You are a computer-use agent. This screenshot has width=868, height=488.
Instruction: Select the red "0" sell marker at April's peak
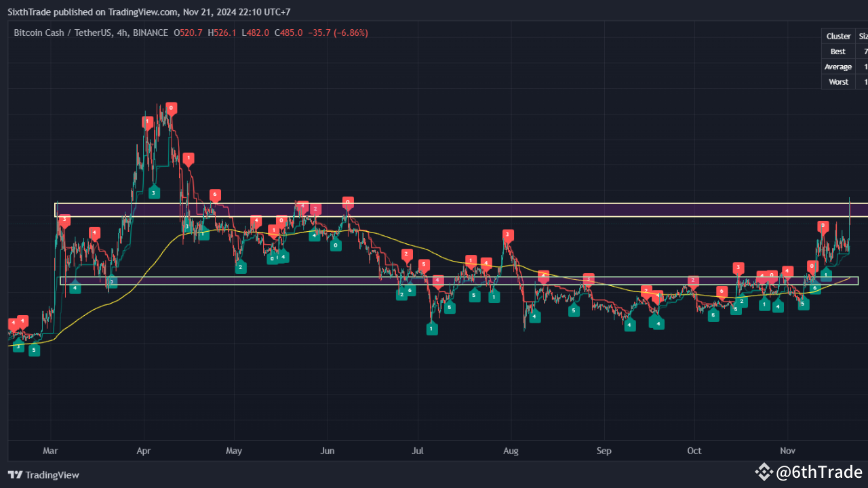(170, 107)
